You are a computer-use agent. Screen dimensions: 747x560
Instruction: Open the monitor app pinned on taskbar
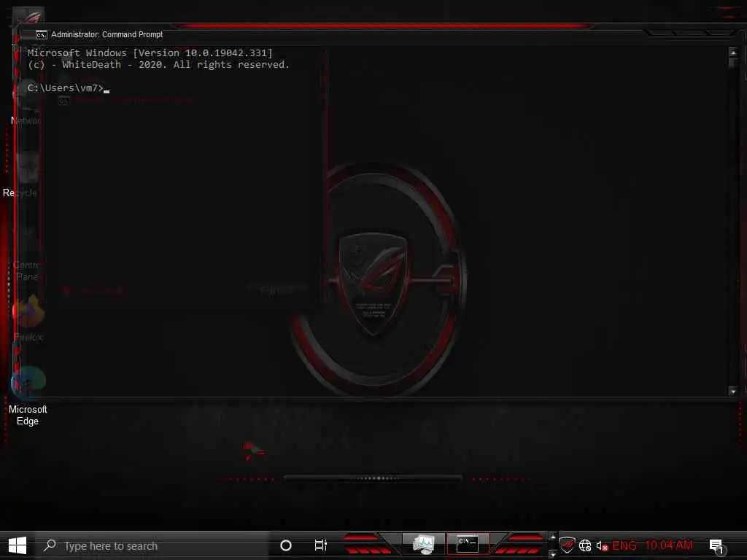(x=424, y=545)
